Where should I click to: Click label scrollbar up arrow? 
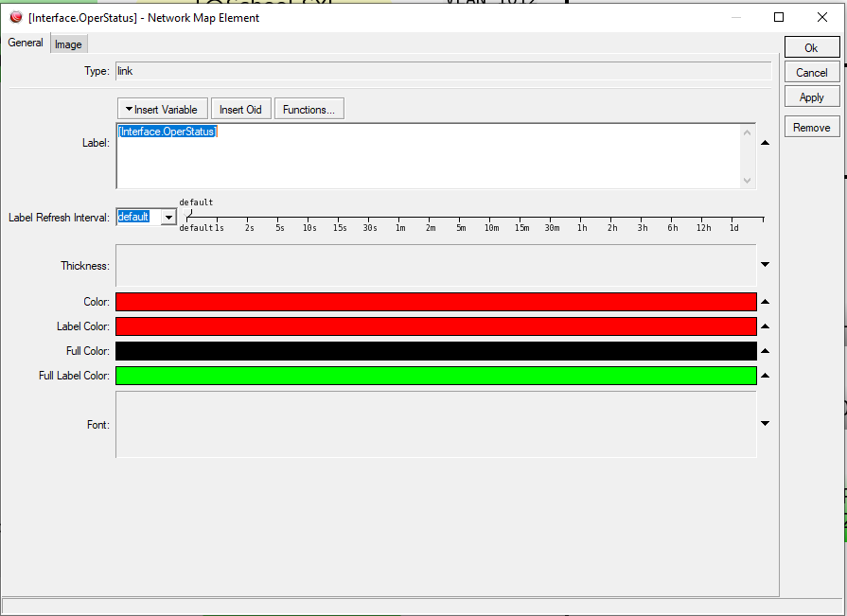747,132
